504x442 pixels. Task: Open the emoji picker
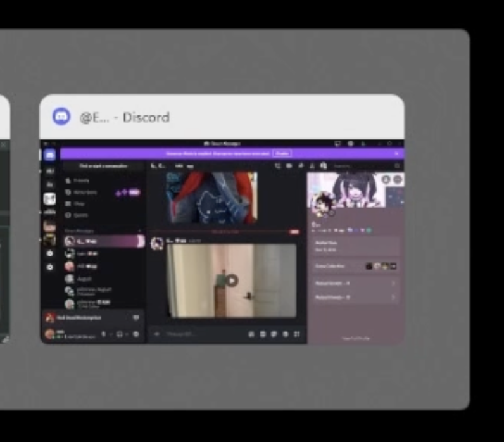click(x=286, y=334)
